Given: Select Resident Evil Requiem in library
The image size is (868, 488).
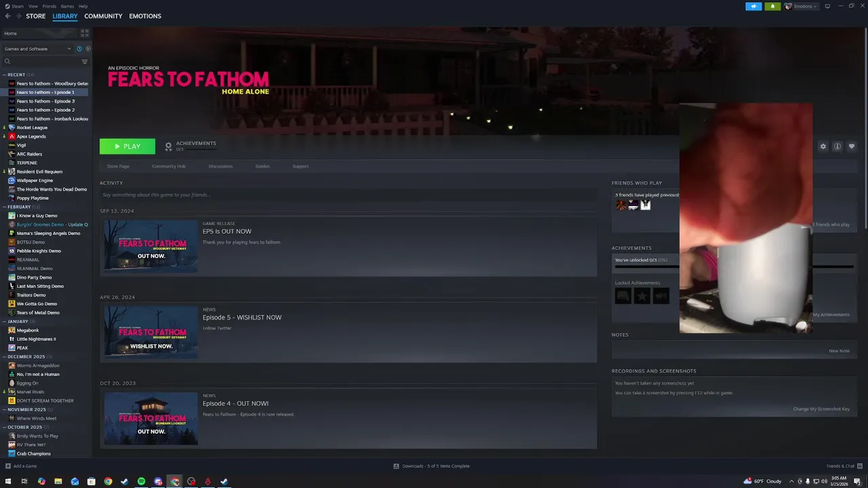Looking at the screenshot, I should 39,171.
